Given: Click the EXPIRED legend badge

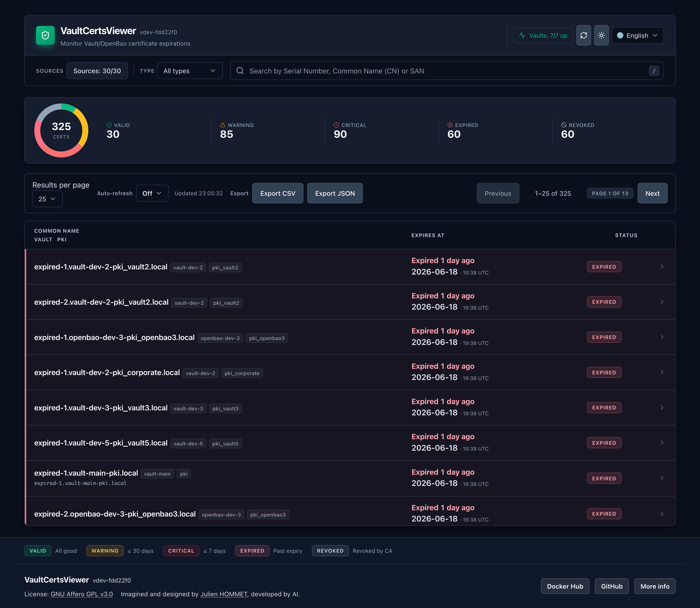Looking at the screenshot, I should tap(252, 551).
